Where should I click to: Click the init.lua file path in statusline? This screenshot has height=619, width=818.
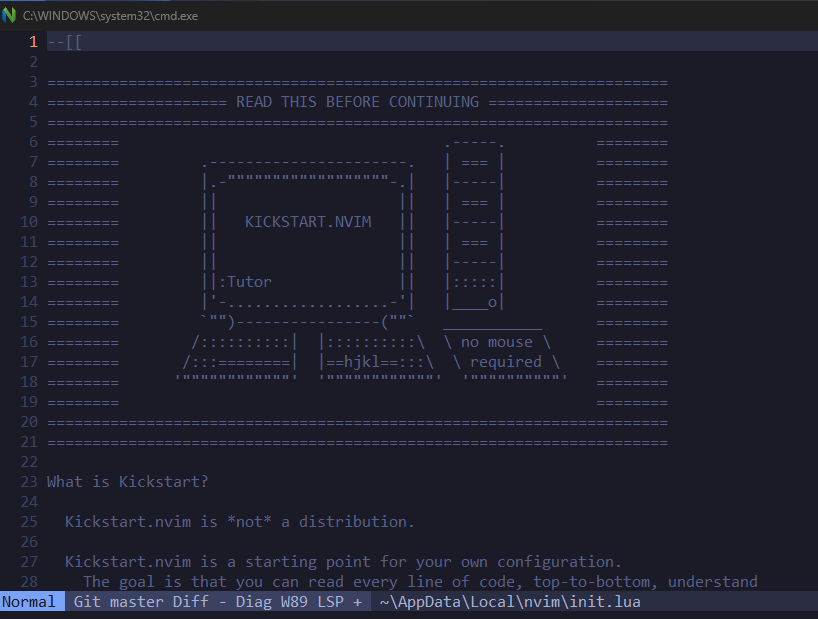point(510,602)
